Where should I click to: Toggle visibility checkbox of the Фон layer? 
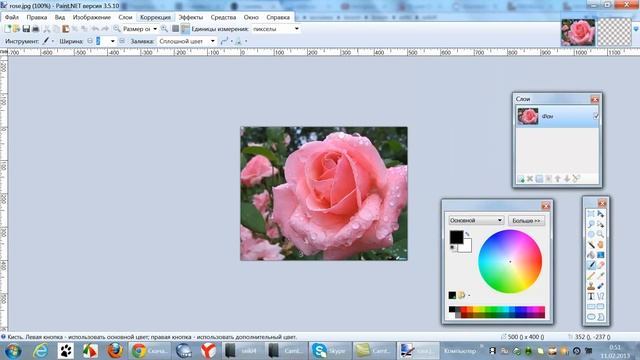[596, 116]
